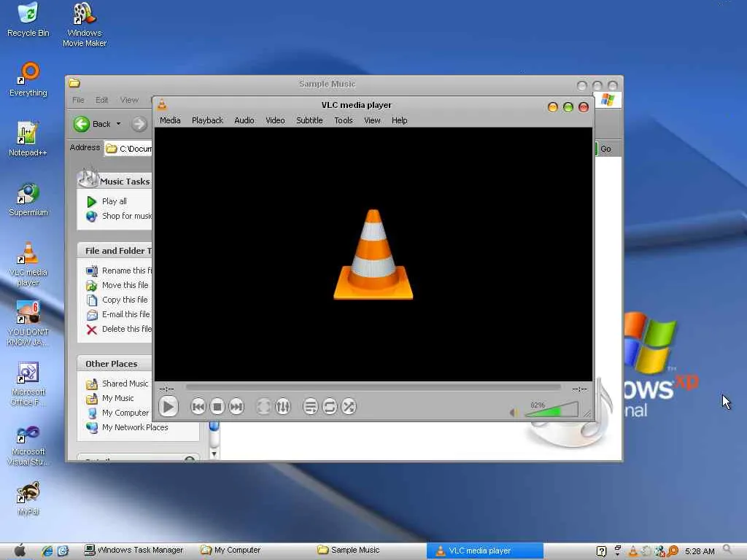Open Shared Music in Other Places
This screenshot has height=560, width=747.
117,384
